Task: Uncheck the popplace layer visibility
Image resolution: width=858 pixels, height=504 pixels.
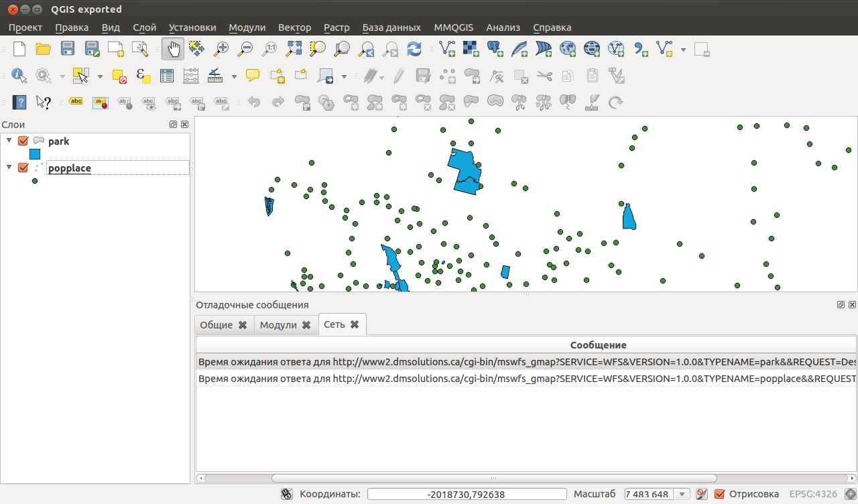Action: pyautogui.click(x=22, y=168)
